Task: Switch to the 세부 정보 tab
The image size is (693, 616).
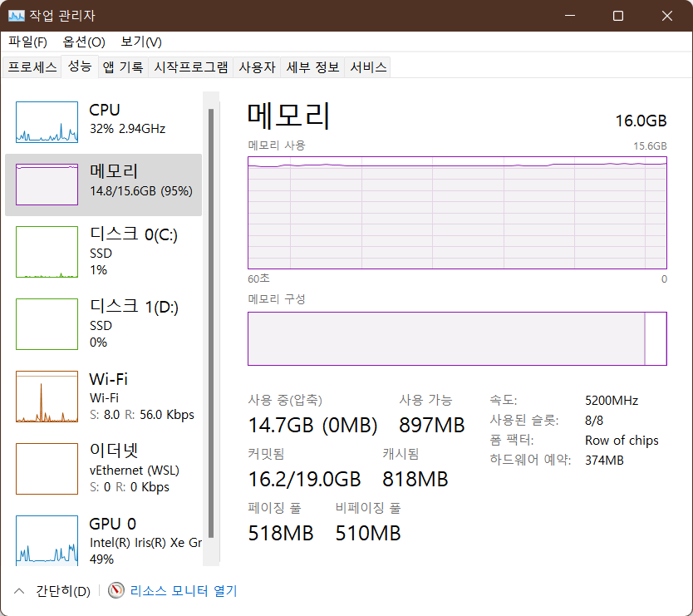Action: [312, 67]
